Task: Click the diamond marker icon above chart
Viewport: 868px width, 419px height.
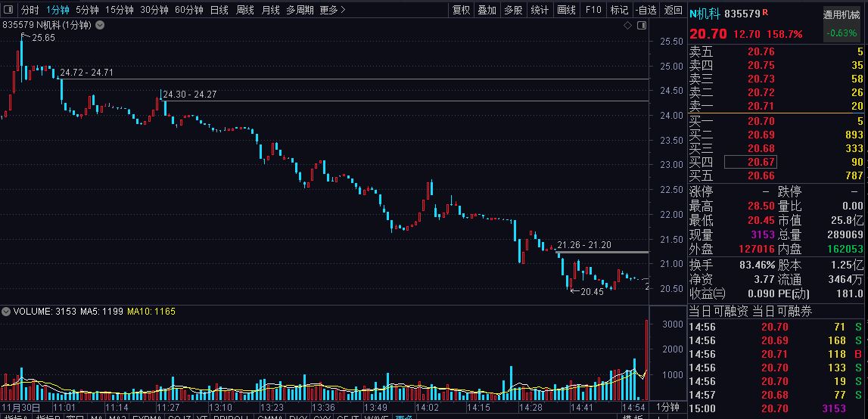Action: pos(627,26)
